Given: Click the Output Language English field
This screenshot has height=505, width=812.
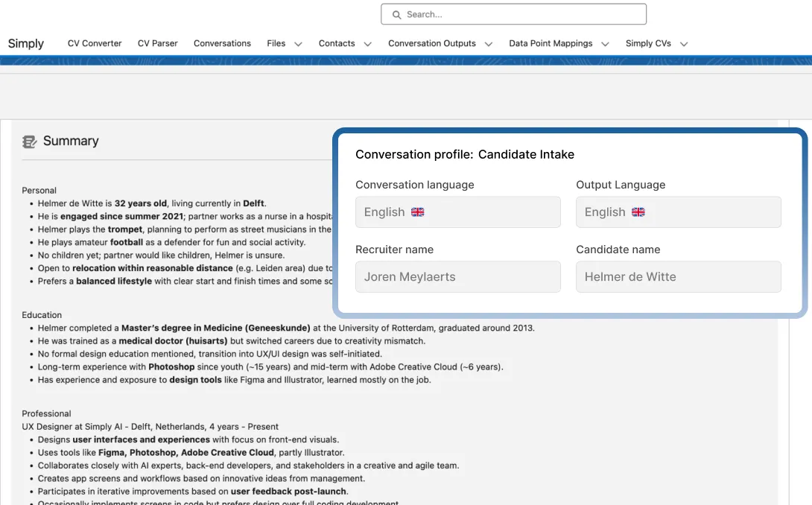Looking at the screenshot, I should pyautogui.click(x=679, y=212).
